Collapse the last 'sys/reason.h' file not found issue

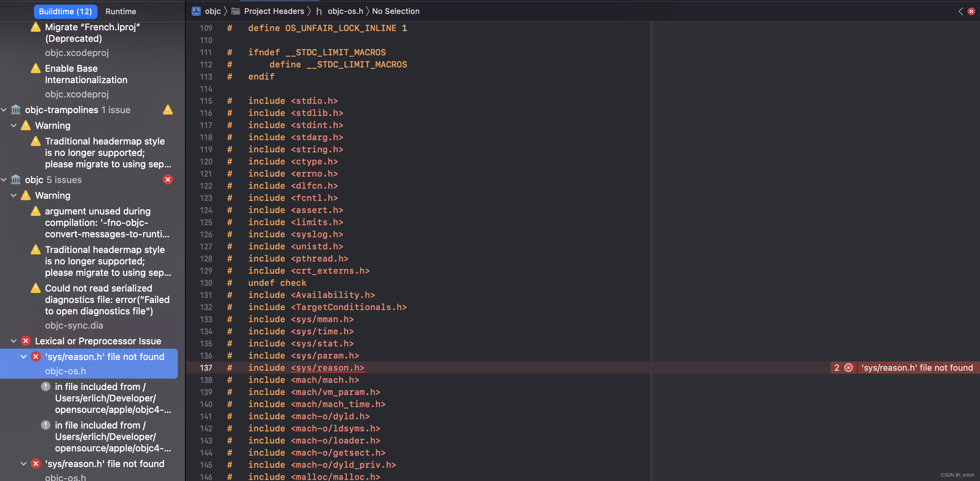pyautogui.click(x=24, y=464)
